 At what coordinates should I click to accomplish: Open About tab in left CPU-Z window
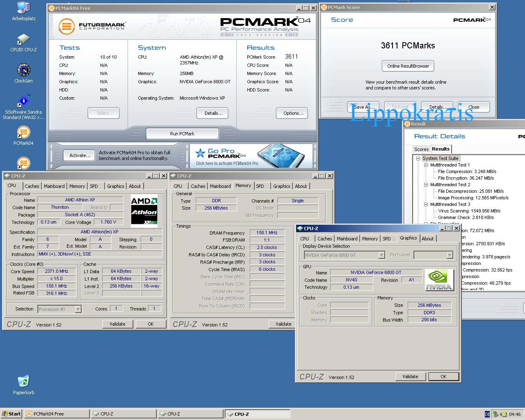tap(135, 186)
